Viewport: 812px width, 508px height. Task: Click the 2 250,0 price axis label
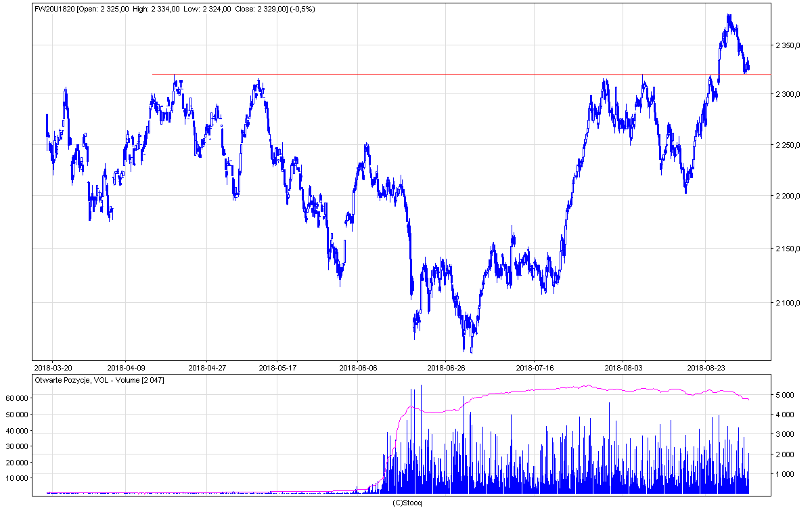click(x=788, y=145)
